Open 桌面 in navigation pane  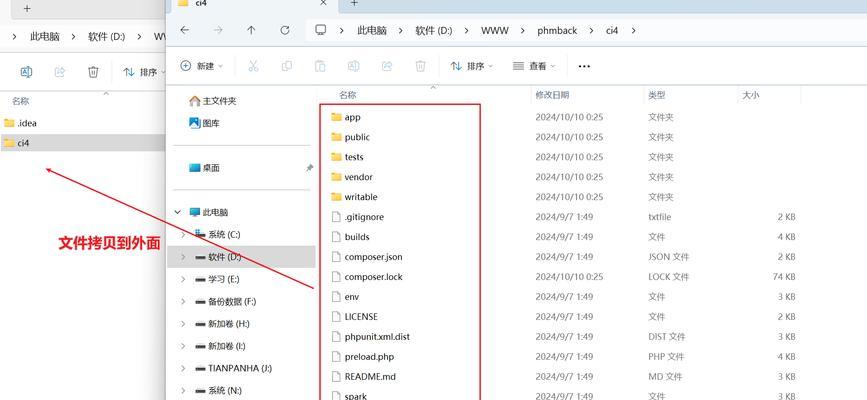coord(205,168)
